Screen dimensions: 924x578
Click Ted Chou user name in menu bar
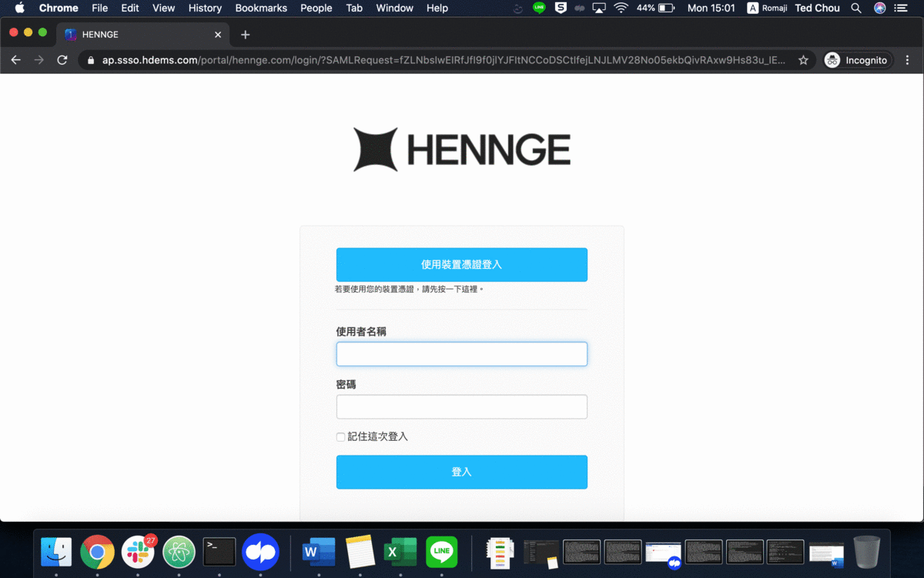pos(817,8)
